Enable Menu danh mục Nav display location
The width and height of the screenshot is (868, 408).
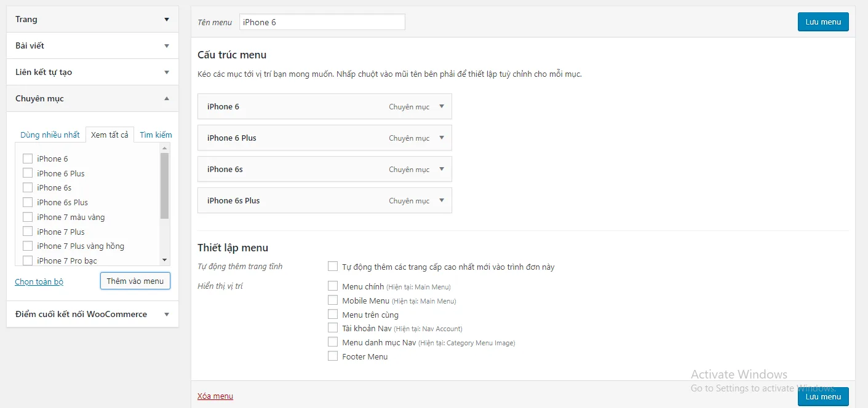tap(333, 342)
